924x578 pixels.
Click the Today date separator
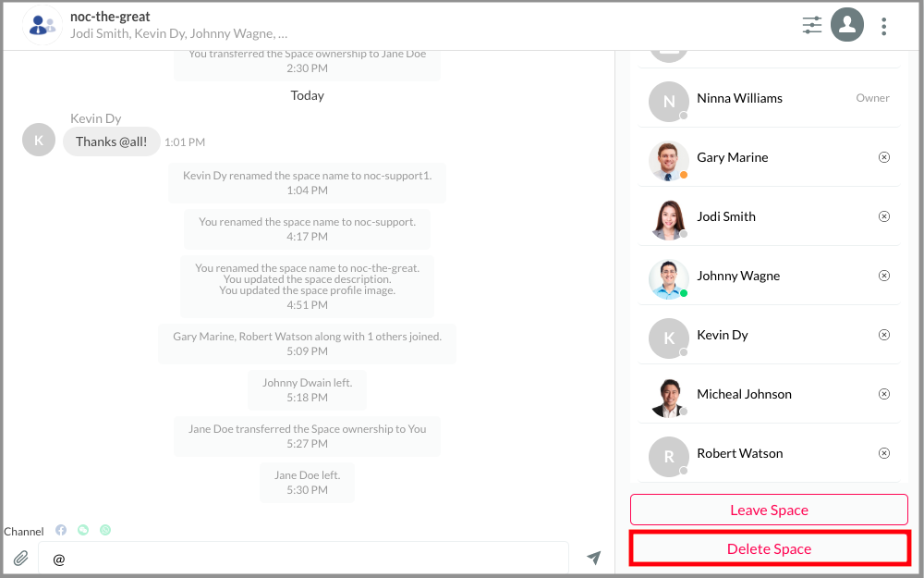coord(307,95)
